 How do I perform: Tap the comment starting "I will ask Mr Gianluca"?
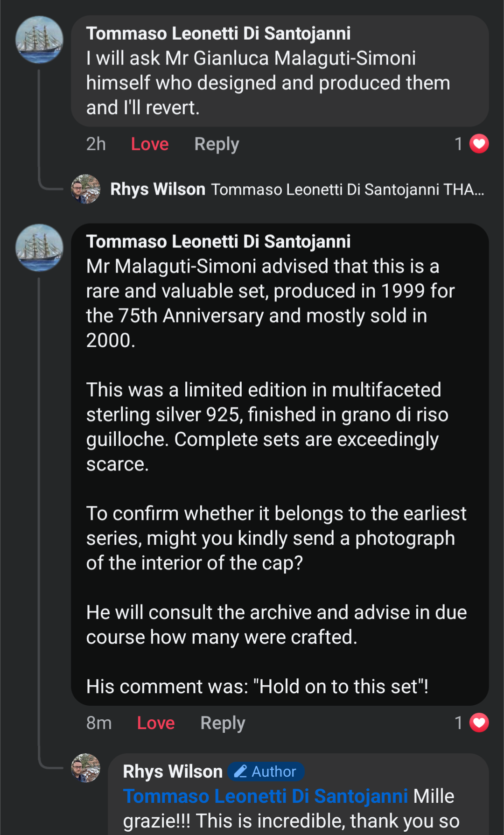click(268, 83)
